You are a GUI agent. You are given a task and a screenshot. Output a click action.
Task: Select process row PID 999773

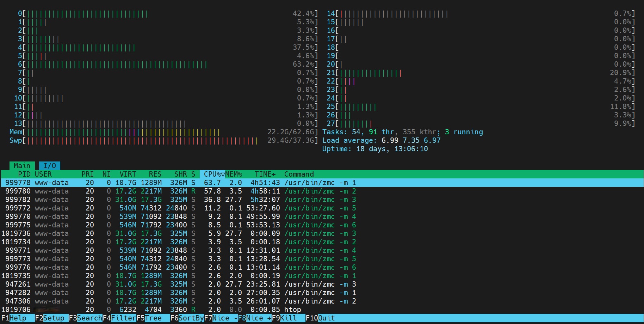tap(322, 259)
